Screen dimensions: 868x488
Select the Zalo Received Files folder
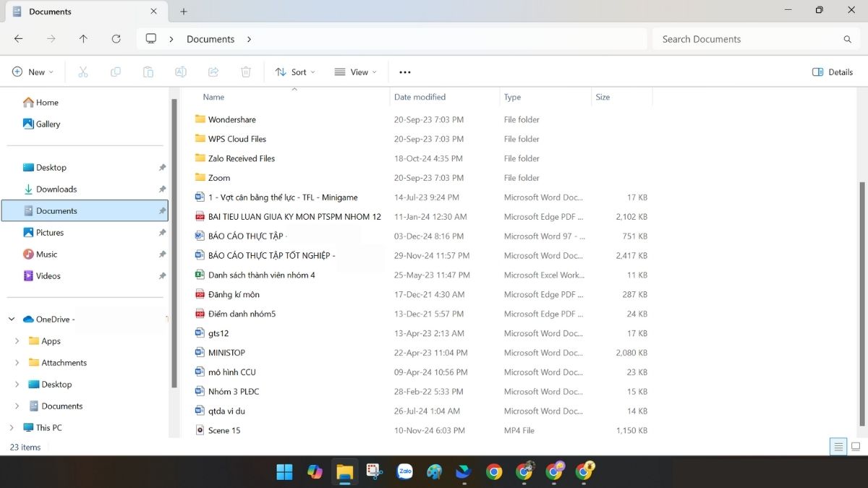(x=242, y=158)
